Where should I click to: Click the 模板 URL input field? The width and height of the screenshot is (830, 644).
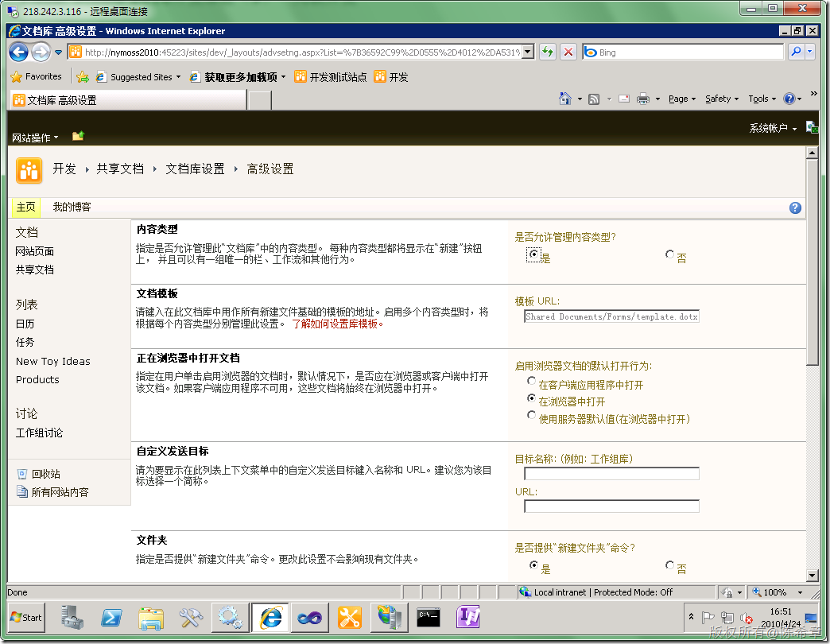[612, 316]
